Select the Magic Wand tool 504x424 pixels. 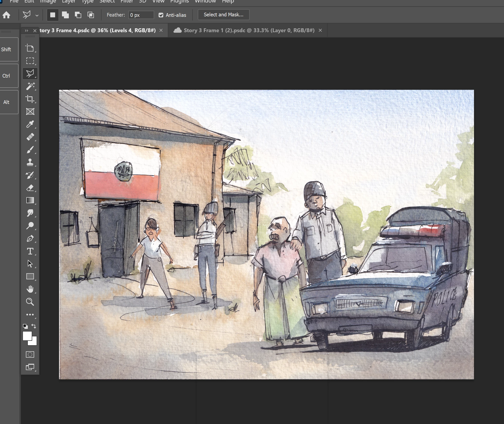click(x=30, y=86)
